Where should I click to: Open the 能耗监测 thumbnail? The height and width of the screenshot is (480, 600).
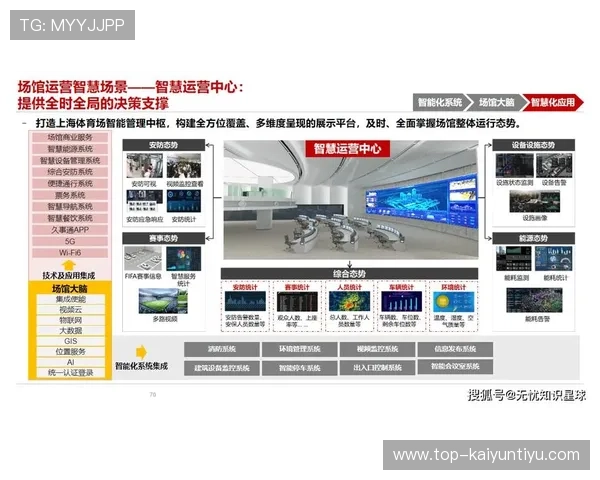(x=514, y=258)
